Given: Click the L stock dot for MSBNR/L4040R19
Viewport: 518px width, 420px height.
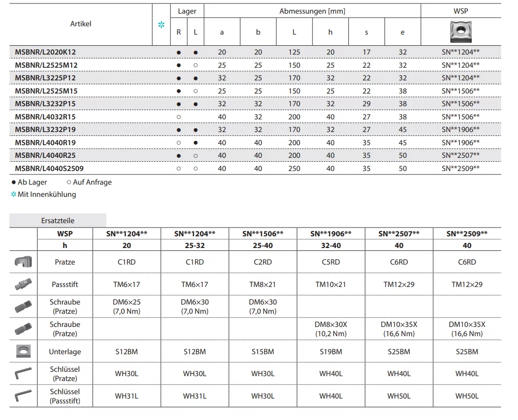Looking at the screenshot, I should point(195,143).
